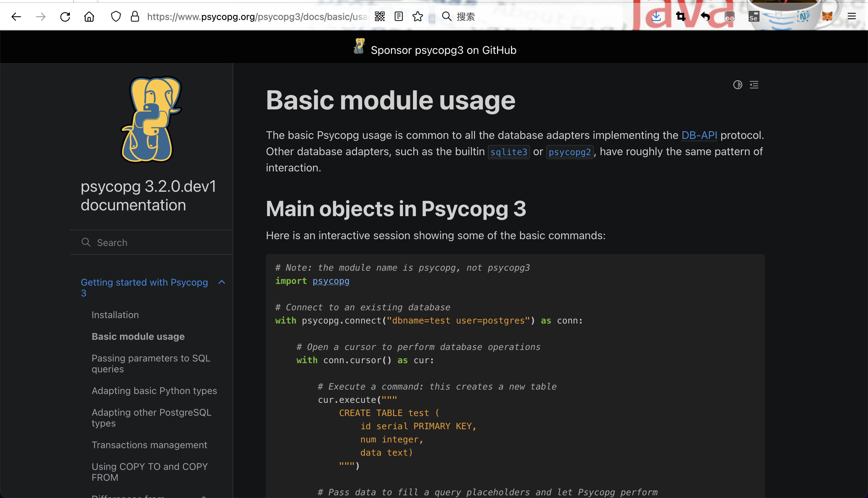
Task: Follow the sqlite3 code link
Action: [x=509, y=152]
